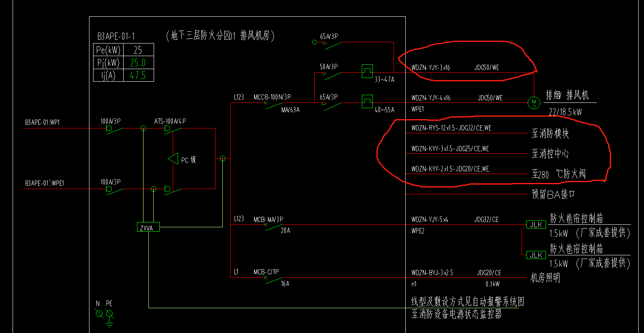Screen dimensions: 644x333
Task: Click the 至消防模块 label
Action: [550, 133]
